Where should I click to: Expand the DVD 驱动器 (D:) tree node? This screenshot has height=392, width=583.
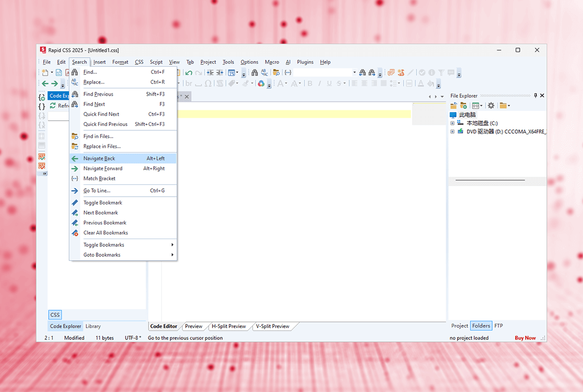452,132
